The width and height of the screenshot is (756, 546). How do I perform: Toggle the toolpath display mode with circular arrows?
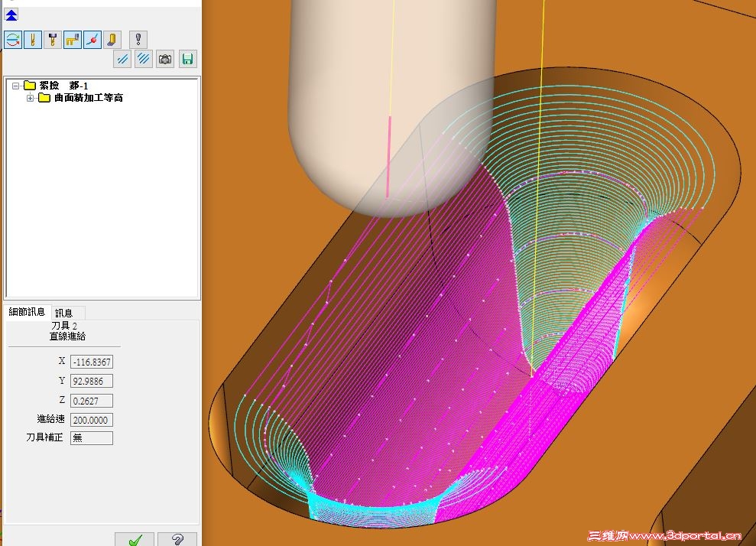[13, 40]
